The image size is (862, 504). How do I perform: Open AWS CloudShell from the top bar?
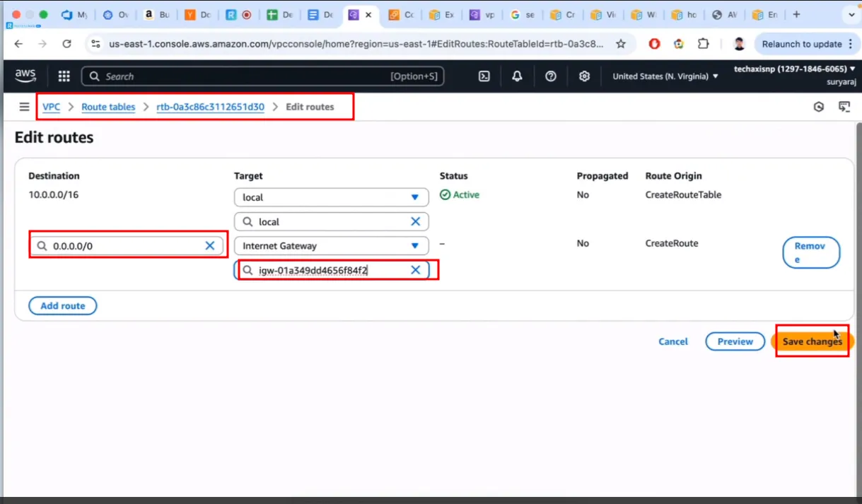[484, 76]
